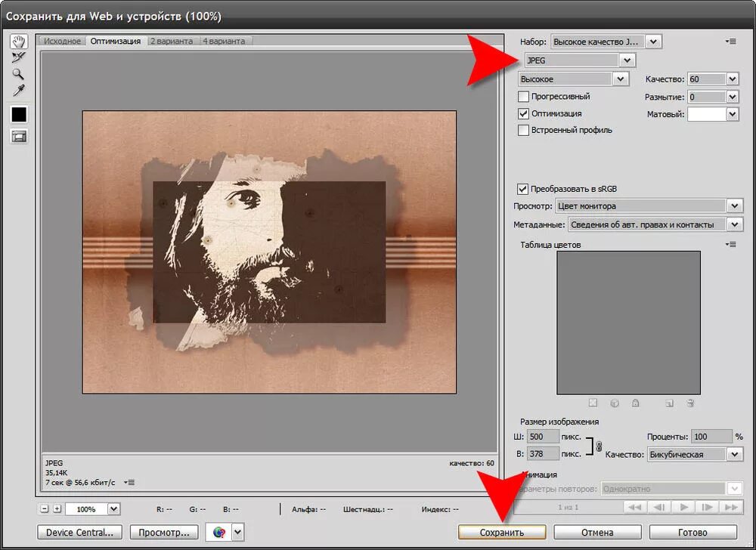The width and height of the screenshot is (756, 550).
Task: Toggle slices visibility icon
Action: (19, 136)
